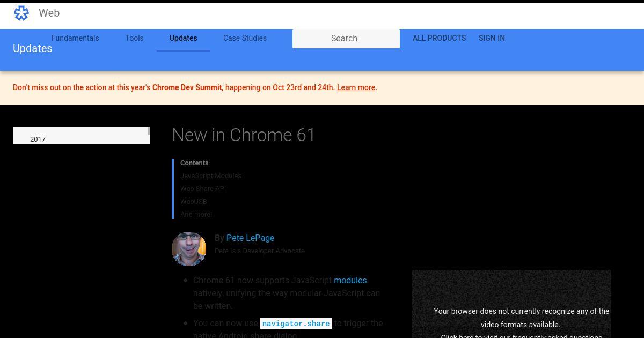This screenshot has width=644, height=338.
Task: Follow the Learn more banner link
Action: coord(356,87)
